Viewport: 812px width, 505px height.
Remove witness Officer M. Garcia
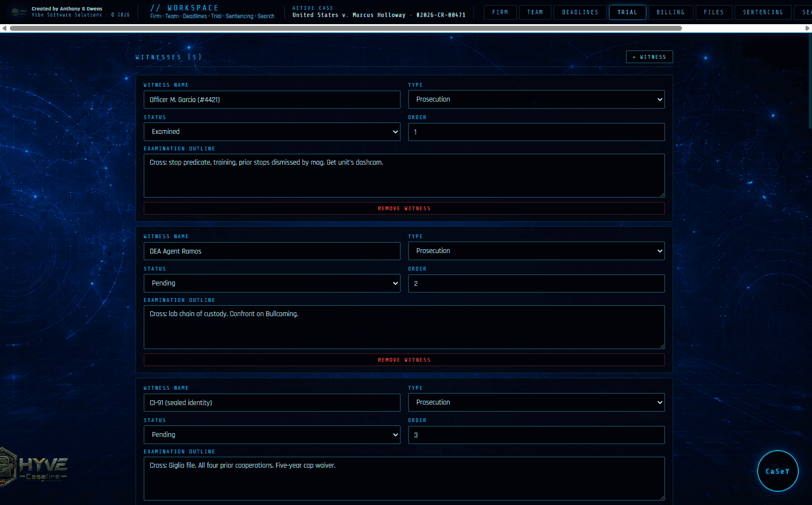pos(404,209)
